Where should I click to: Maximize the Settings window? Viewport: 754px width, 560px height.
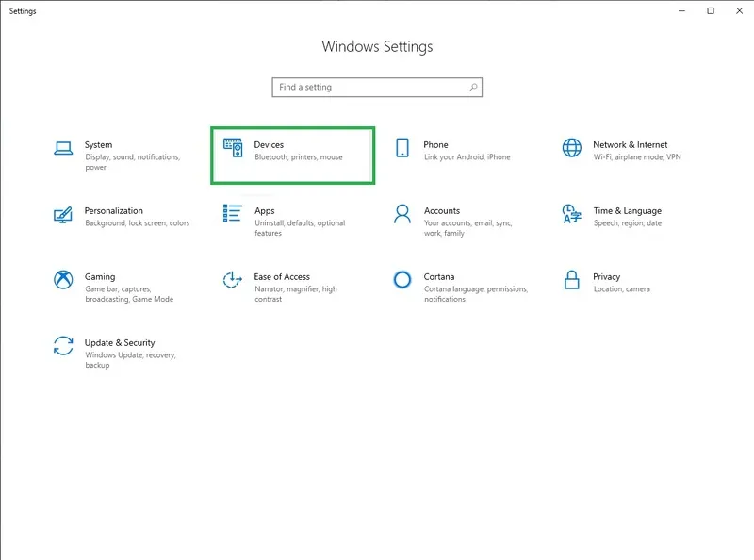pos(711,10)
